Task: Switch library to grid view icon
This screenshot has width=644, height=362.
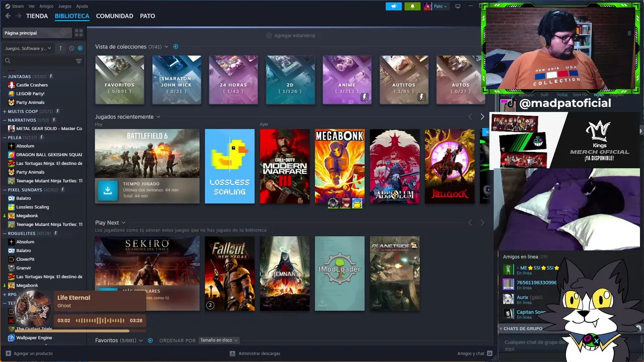Action: coord(79,33)
